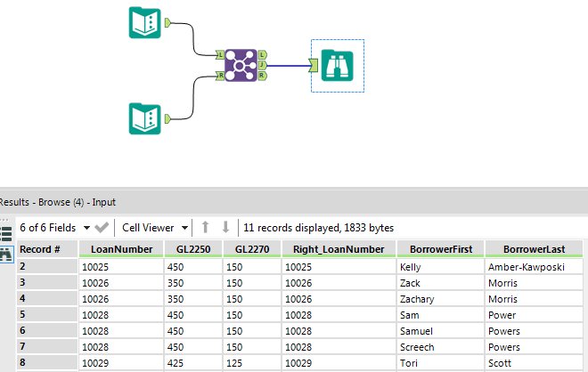Click the GL2270 column header
Screen dimensions: 588x372
click(x=252, y=249)
